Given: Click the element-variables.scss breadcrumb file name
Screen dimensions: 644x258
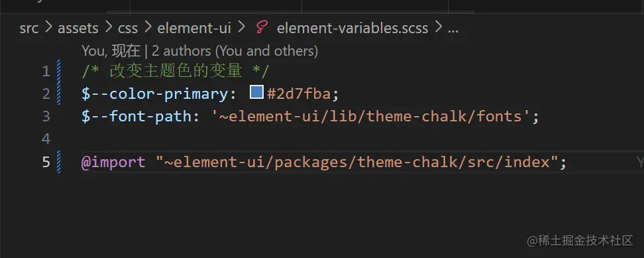Looking at the screenshot, I should coord(352,29).
